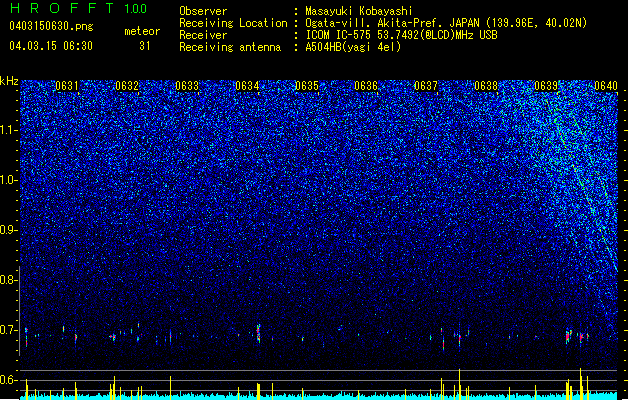Image resolution: width=629 pixels, height=400 pixels.
Task: Click the 0.9 kHz axis label
Action: [x=9, y=230]
